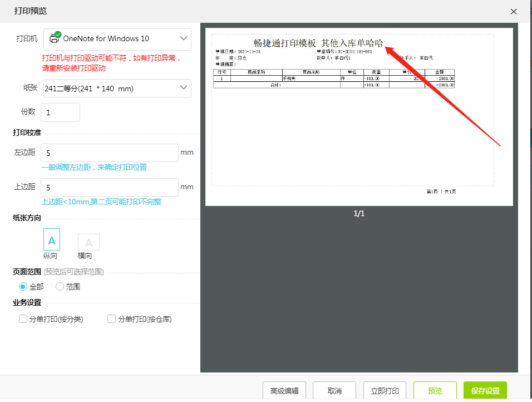Click the 立即打印 button
Screen dimensions: 532x402
[385, 390]
